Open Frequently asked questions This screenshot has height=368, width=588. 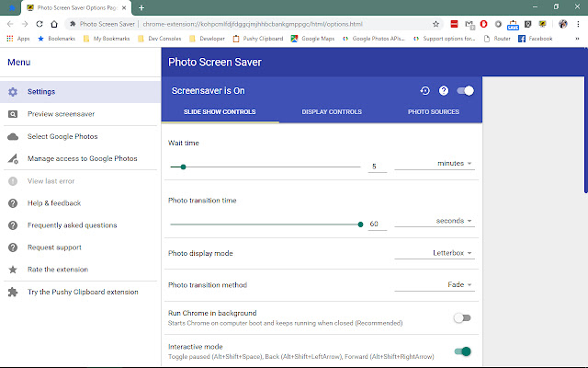click(72, 225)
